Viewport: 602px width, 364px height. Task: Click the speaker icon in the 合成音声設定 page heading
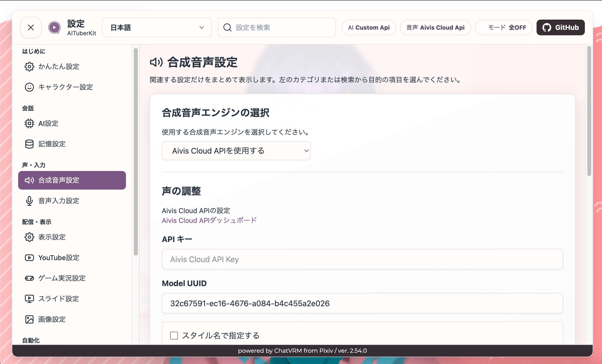[156, 62]
